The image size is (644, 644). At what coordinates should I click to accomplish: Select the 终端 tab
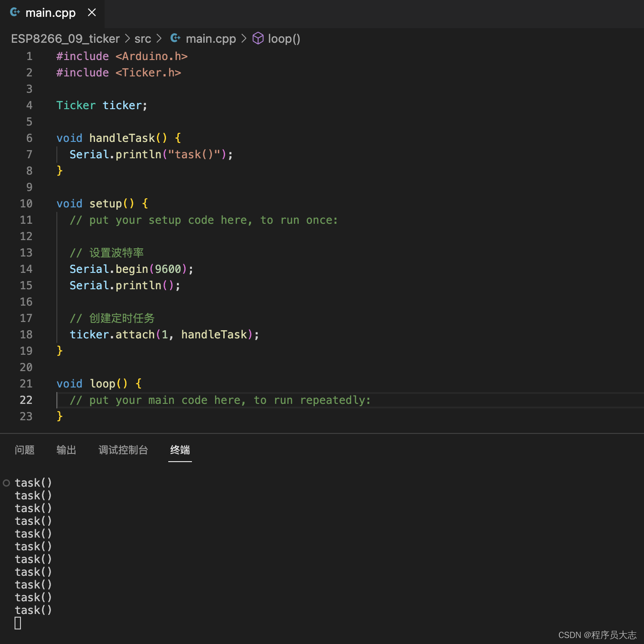(180, 450)
